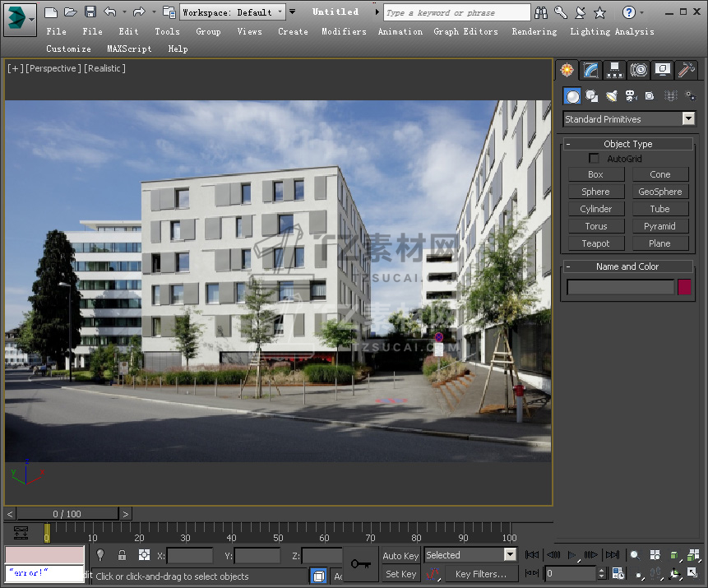
Task: Click the object color swatch
Action: coord(684,287)
